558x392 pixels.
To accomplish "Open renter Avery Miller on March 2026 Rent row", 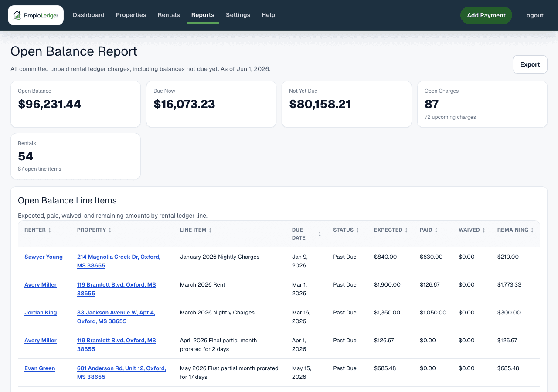I will 41,285.
